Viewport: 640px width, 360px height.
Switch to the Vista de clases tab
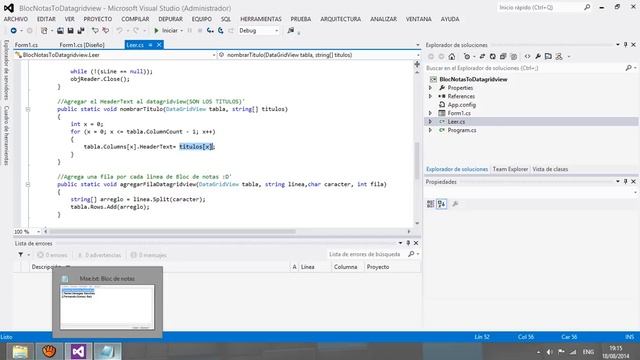click(x=550, y=169)
